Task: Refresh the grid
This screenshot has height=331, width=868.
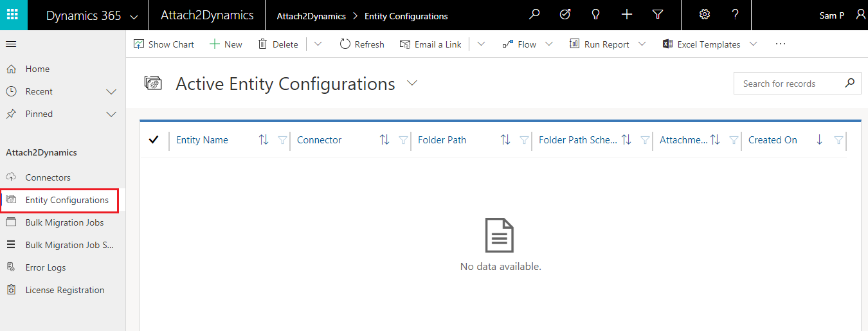Action: pos(361,44)
